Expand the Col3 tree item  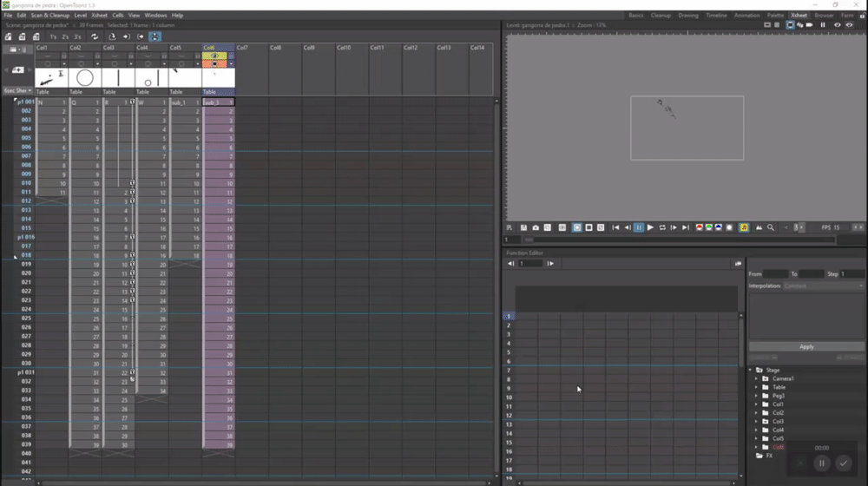757,421
